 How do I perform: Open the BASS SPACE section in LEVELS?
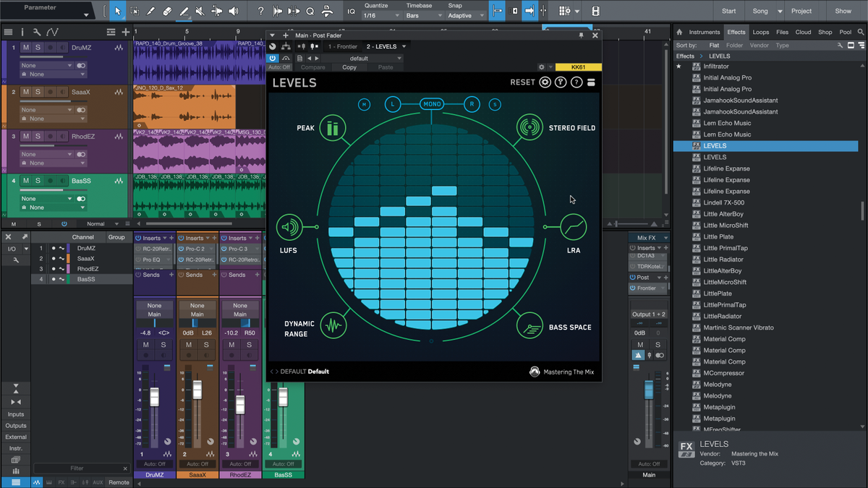tap(531, 325)
